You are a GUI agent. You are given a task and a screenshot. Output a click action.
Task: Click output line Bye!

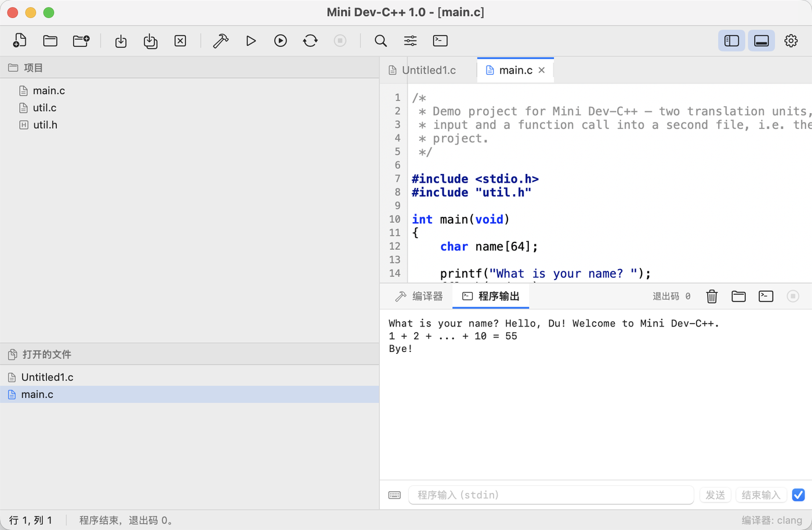click(401, 349)
